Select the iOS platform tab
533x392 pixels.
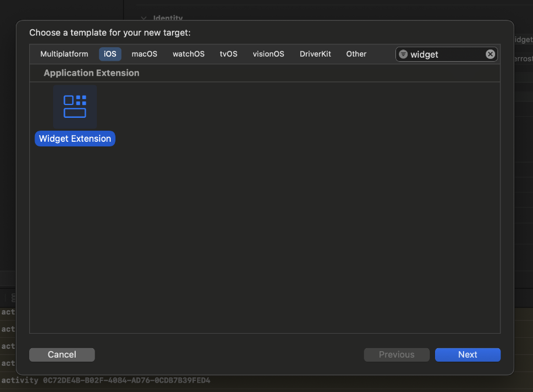click(x=110, y=54)
